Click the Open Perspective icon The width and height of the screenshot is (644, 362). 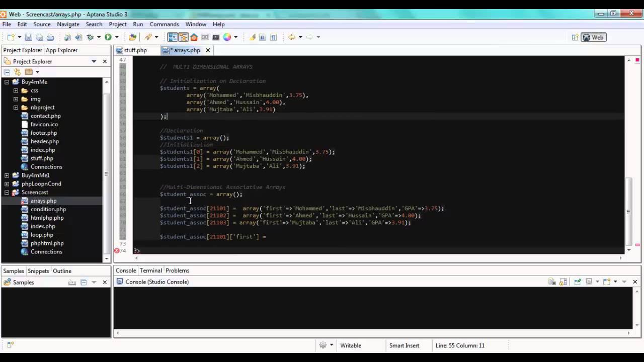tap(575, 37)
